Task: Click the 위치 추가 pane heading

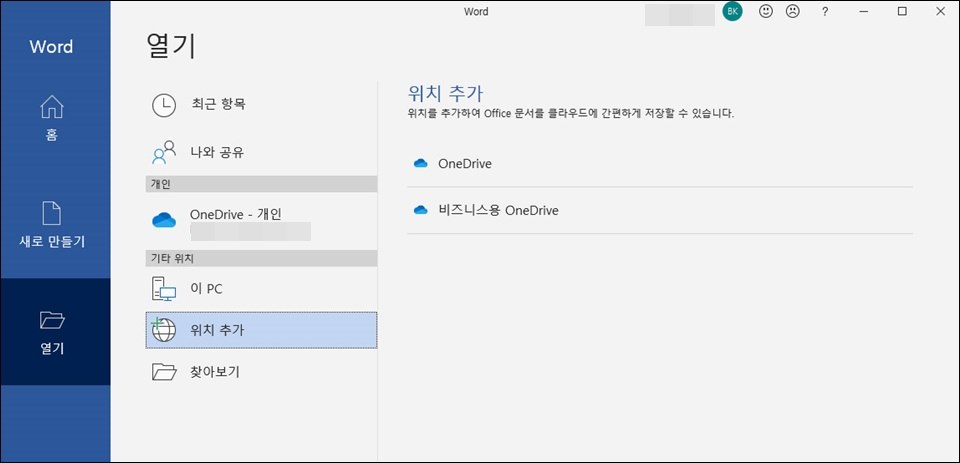Action: coord(445,93)
